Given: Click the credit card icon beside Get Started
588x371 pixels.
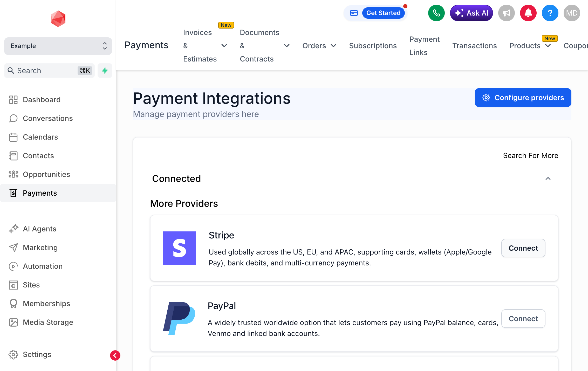Looking at the screenshot, I should pyautogui.click(x=354, y=13).
